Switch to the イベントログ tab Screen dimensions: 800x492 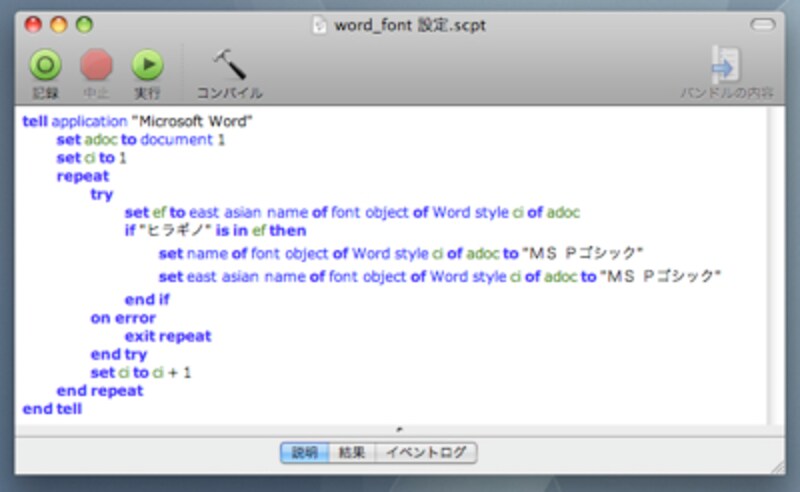(x=426, y=453)
